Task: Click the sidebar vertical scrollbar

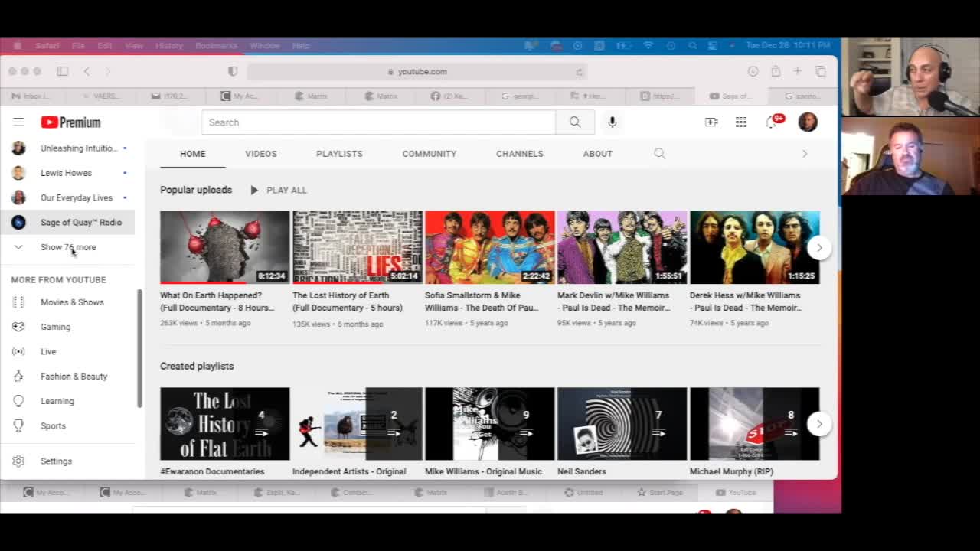Action: point(139,348)
